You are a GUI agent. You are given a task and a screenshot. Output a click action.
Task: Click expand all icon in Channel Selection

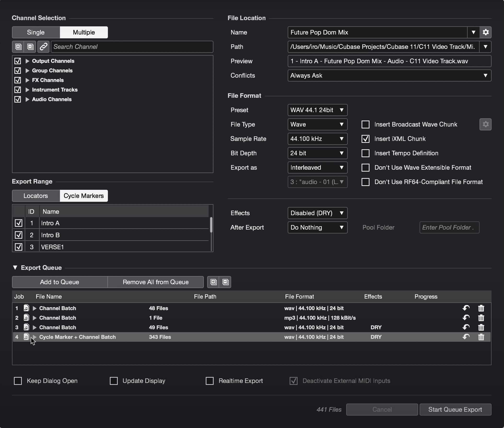click(18, 46)
